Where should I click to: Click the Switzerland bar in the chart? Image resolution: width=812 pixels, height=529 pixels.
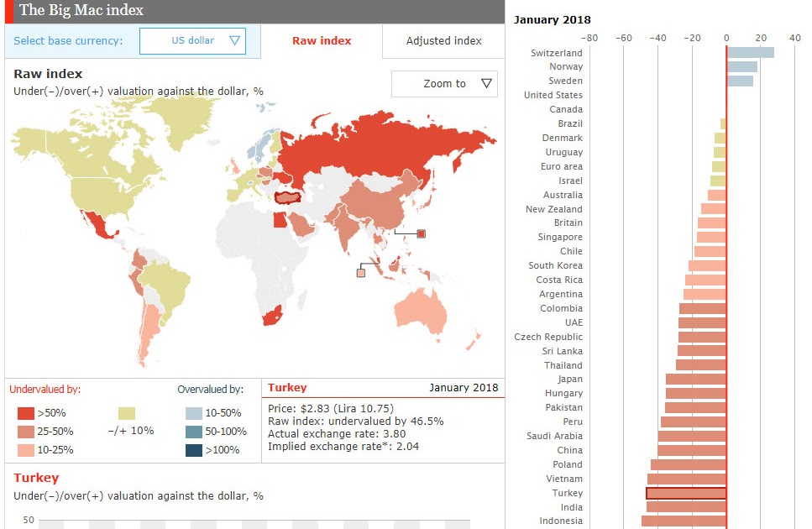(x=751, y=52)
